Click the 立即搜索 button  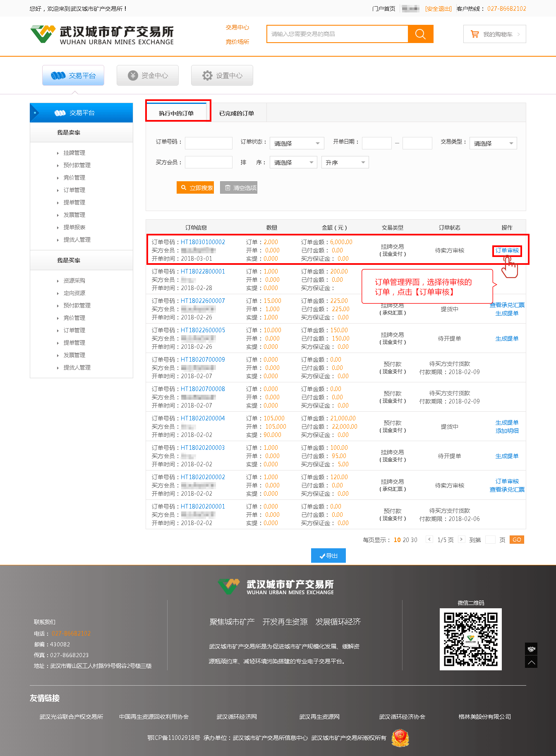coord(195,188)
